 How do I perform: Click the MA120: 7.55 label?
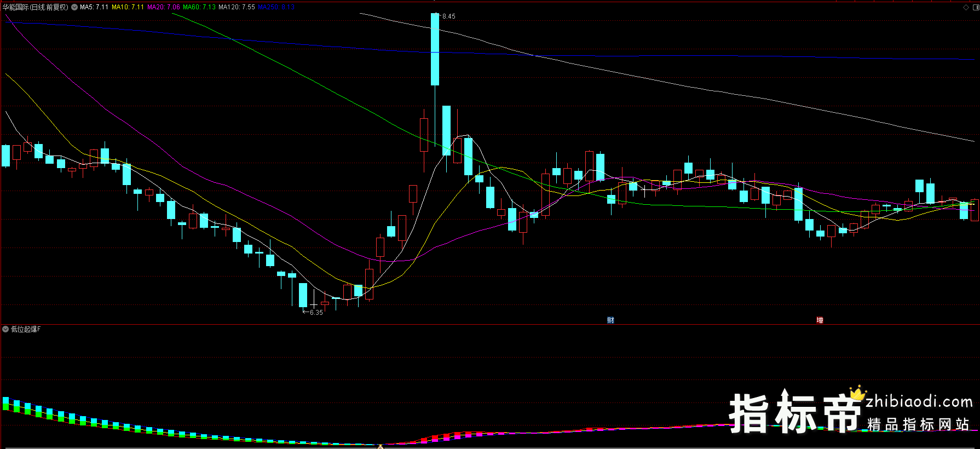coord(237,7)
